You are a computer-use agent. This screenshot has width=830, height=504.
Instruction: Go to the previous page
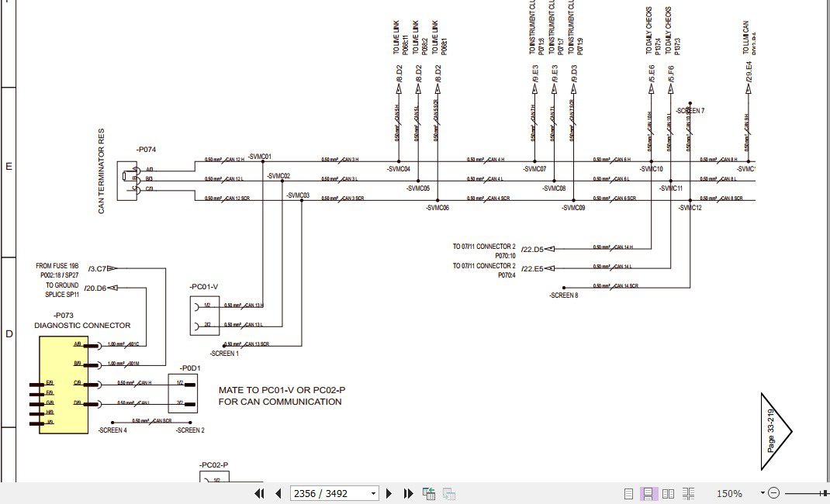pyautogui.click(x=278, y=493)
